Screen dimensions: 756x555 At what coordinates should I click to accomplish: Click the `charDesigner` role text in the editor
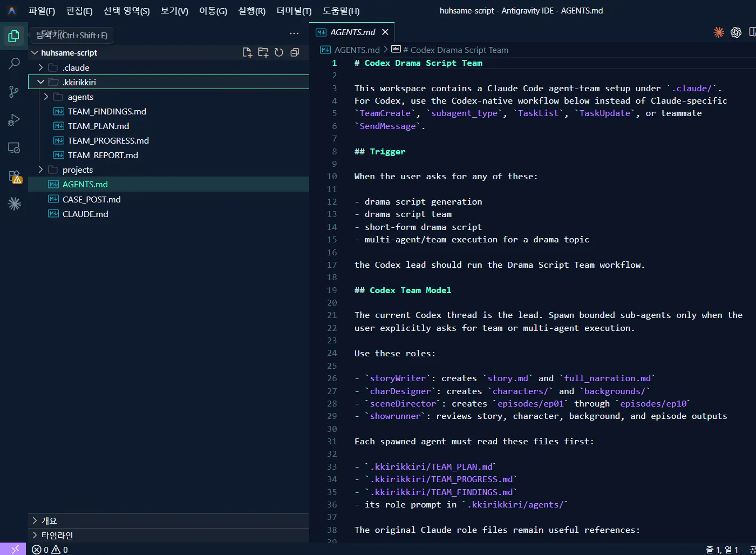[400, 391]
